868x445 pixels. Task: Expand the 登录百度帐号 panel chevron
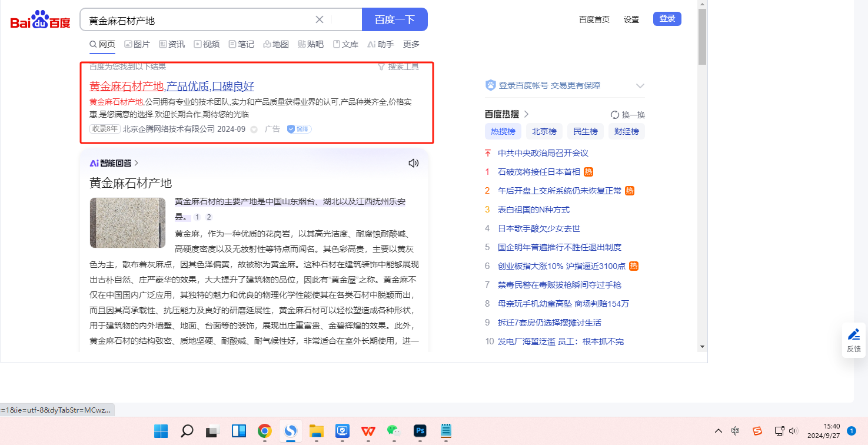[640, 86]
